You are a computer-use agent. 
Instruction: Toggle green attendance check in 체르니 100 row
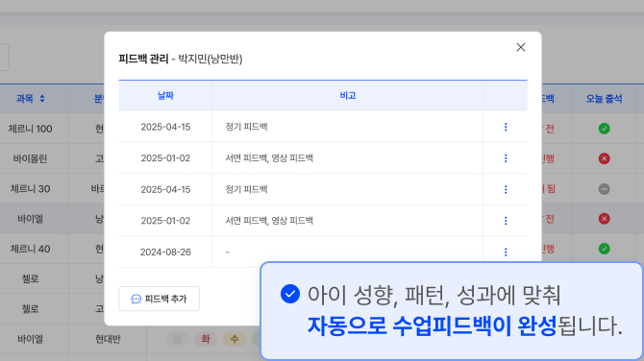(605, 129)
